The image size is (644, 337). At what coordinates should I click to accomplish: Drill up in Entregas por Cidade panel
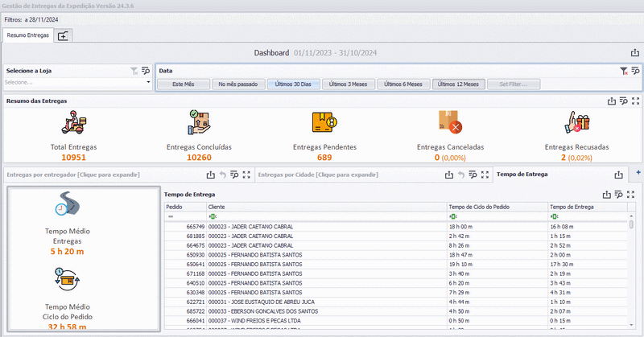pos(461,175)
